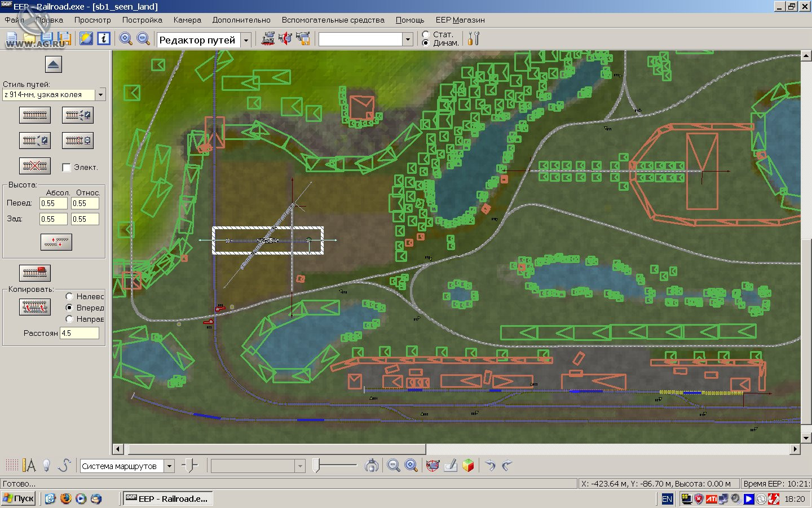Enable the Элект. checkbox

67,167
